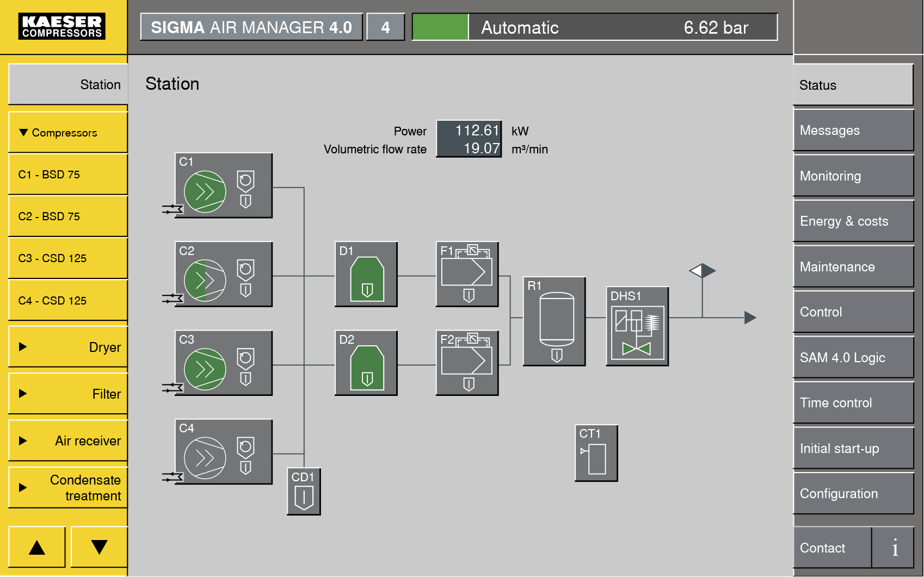The height and width of the screenshot is (577, 924).
Task: Click C4 motor shield symbol
Action: coord(245,448)
